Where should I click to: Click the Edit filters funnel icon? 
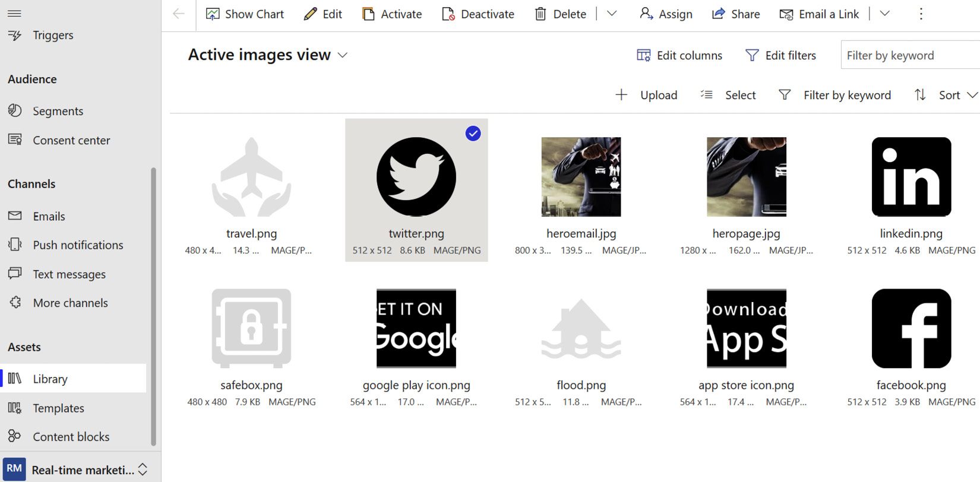752,55
